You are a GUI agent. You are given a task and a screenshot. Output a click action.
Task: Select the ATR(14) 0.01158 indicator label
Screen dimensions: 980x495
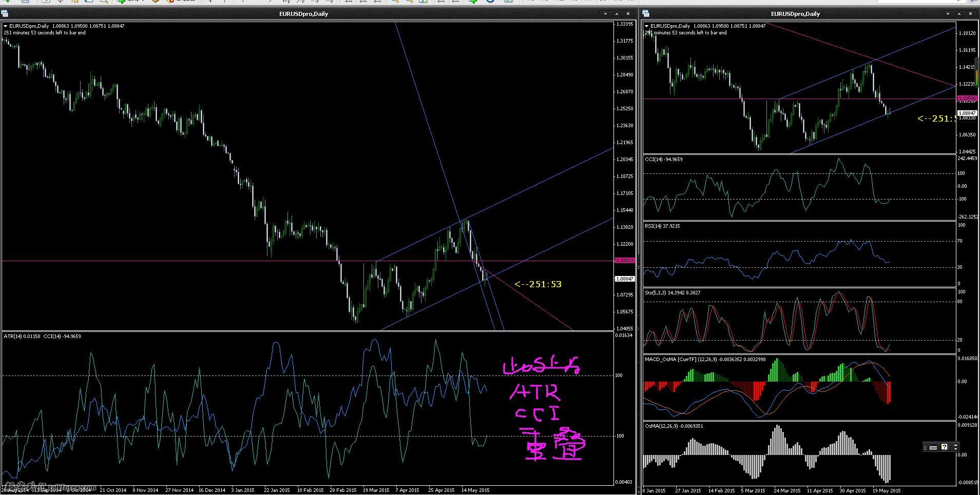point(22,336)
